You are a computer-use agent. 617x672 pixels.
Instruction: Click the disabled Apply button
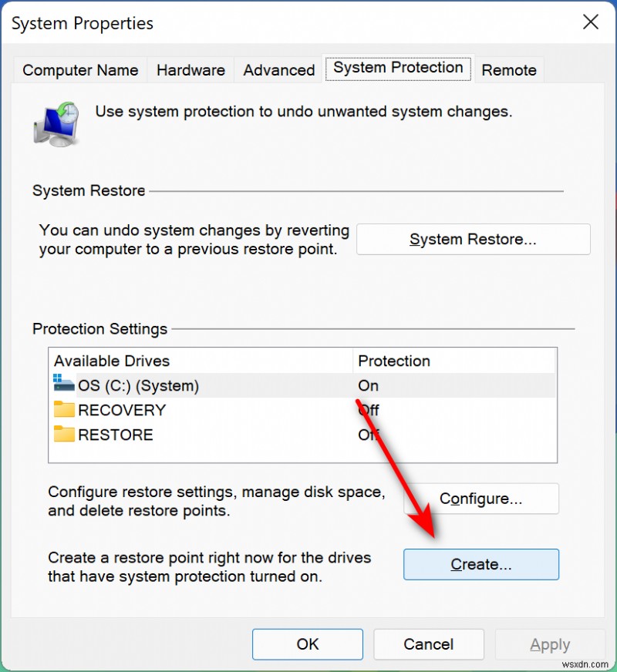(550, 644)
